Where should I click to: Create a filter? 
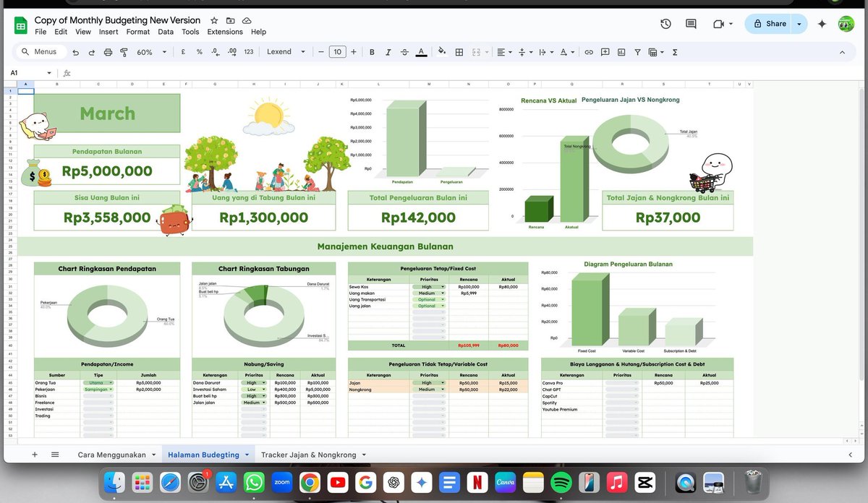(x=637, y=52)
